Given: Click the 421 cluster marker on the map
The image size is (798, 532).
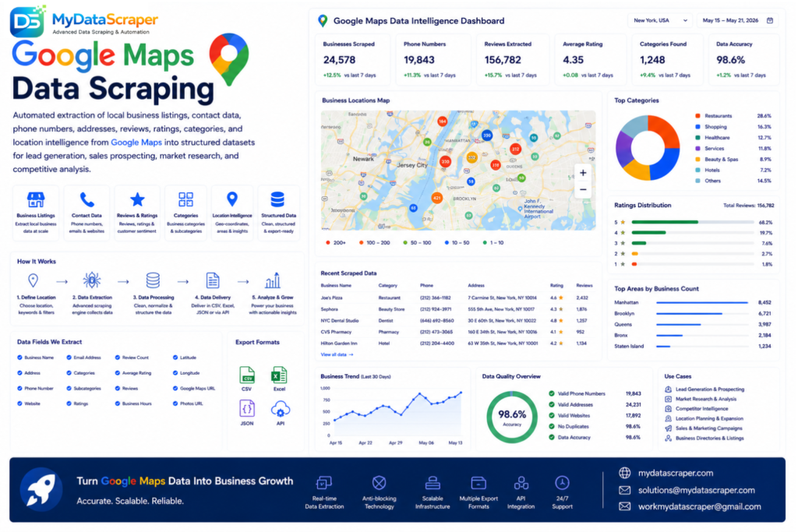Looking at the screenshot, I should click(436, 198).
